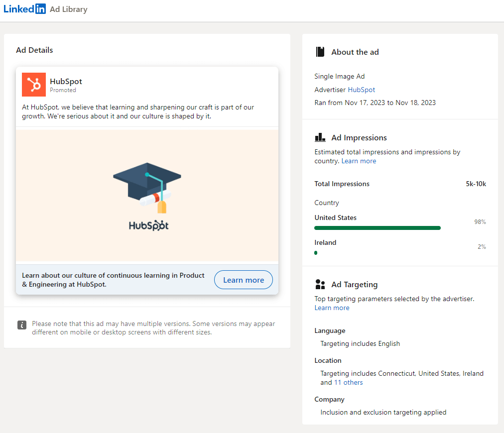Select the HubSpot logo avatar on the ad
504x433 pixels.
tap(33, 85)
